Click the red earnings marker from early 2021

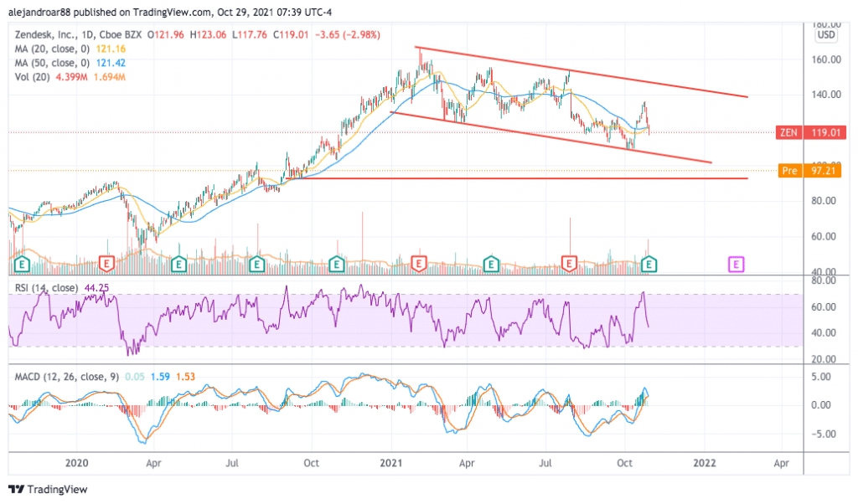click(x=419, y=264)
